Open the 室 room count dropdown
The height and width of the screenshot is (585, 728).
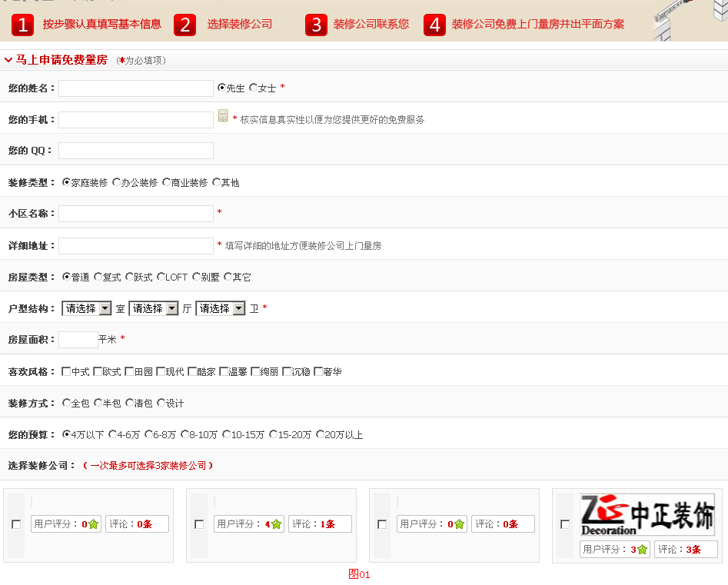[x=85, y=307]
